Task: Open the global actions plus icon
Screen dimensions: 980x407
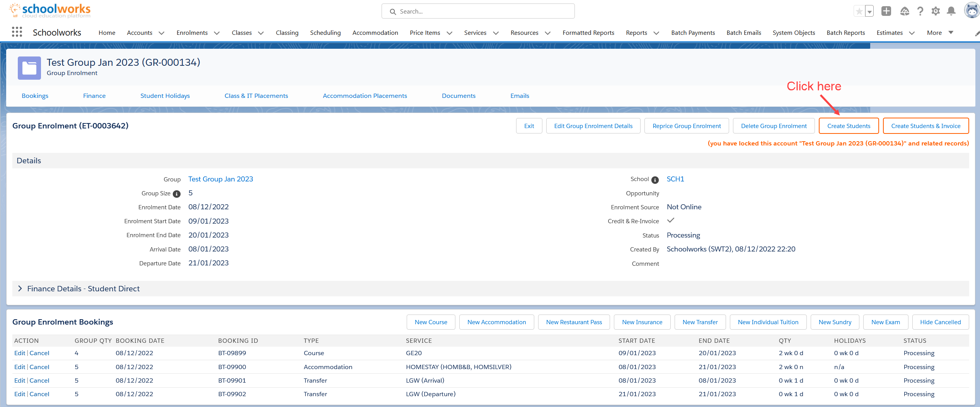Action: tap(886, 11)
